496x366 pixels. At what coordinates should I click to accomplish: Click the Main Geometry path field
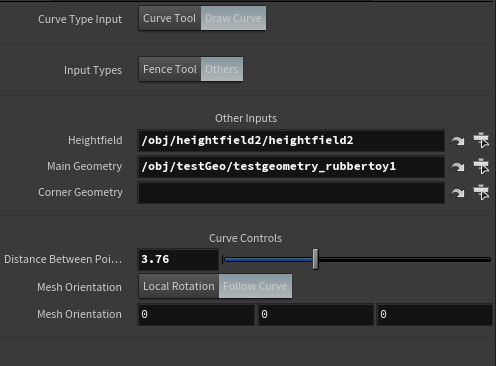(291, 166)
